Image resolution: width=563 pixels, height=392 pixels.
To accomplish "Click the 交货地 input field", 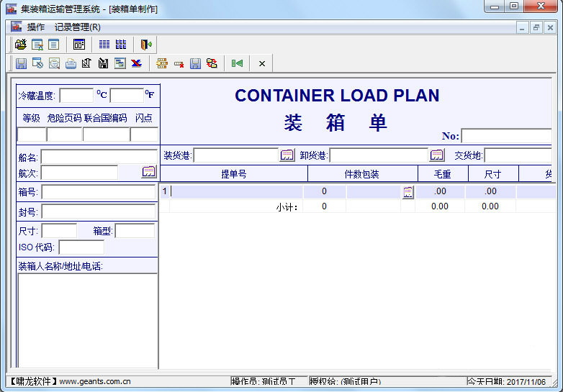I will [x=518, y=155].
